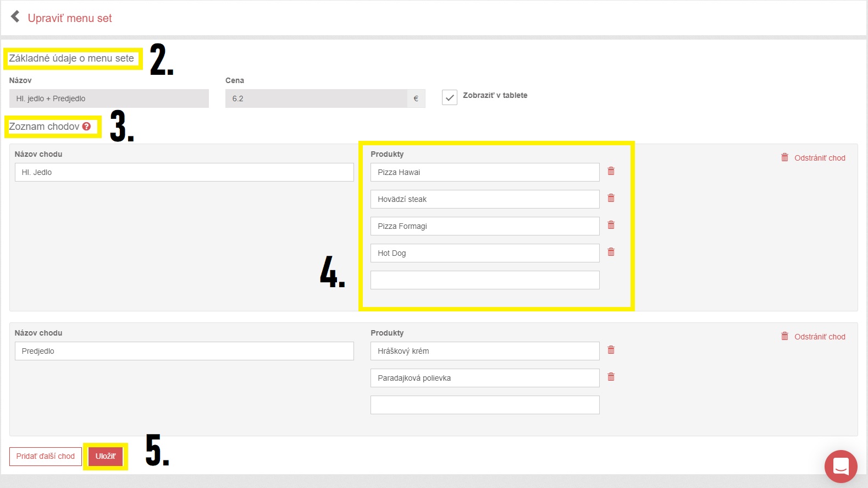Screen dimensions: 868x488
Task: Click Odstrániť chod for the Predjedlo course
Action: [x=813, y=337]
